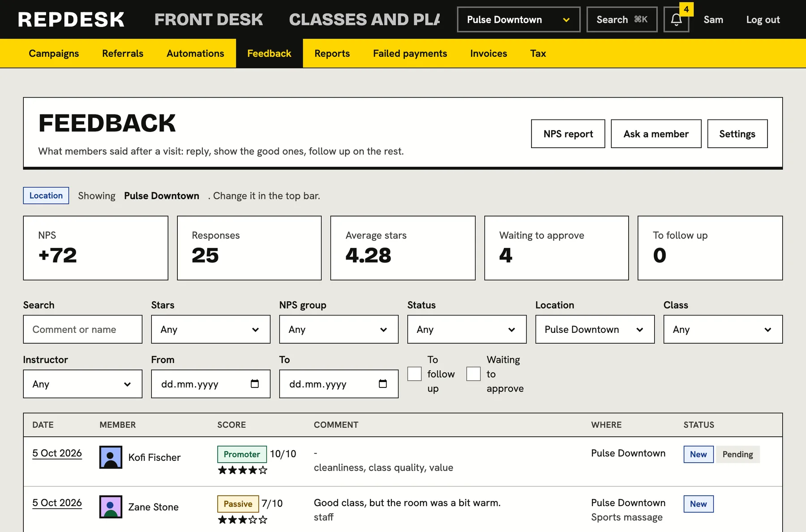Click the REPDESK logo
This screenshot has width=806, height=532.
[x=71, y=20]
